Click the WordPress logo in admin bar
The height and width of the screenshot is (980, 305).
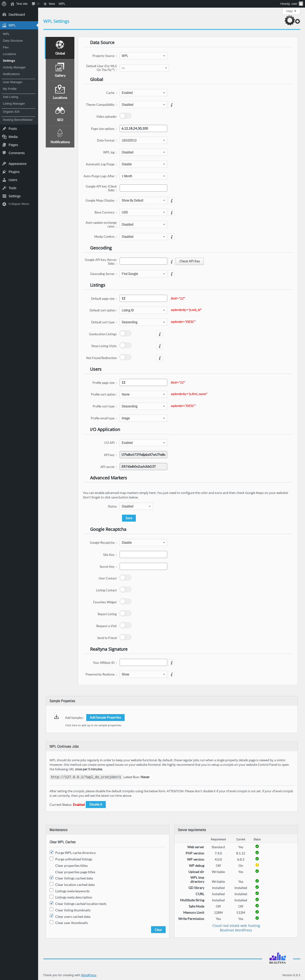(x=4, y=4)
